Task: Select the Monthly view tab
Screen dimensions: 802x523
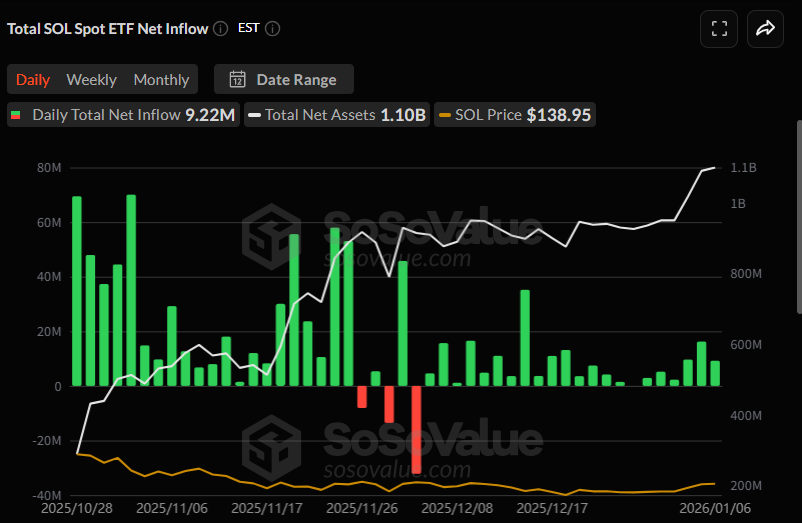Action: (161, 79)
